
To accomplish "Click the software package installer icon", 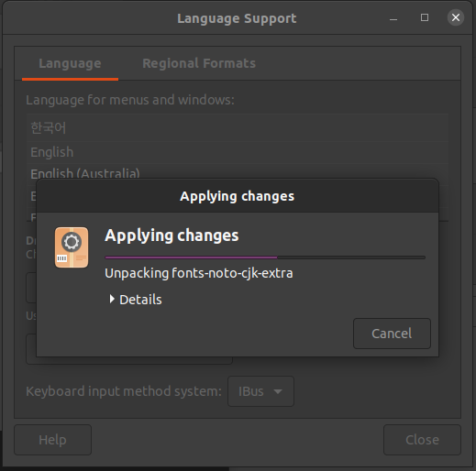I will tap(72, 247).
